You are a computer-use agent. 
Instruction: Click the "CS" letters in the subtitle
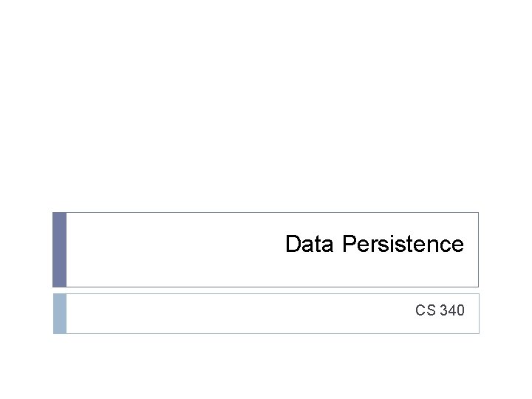(x=425, y=311)
